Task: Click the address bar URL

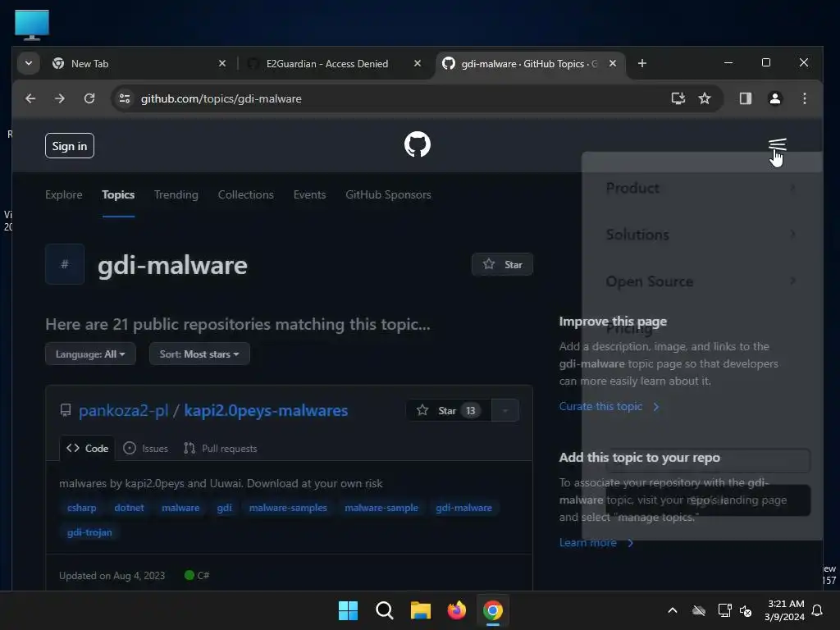Action: click(x=221, y=98)
